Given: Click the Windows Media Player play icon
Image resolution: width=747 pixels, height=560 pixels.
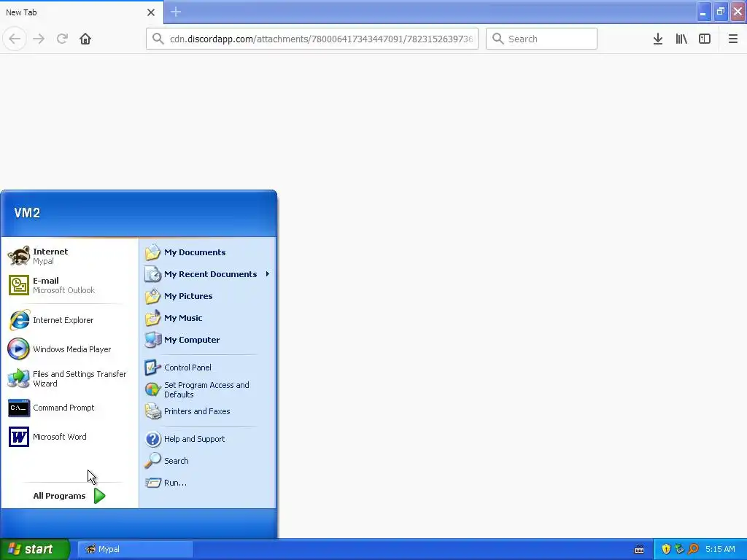Looking at the screenshot, I should point(18,349).
